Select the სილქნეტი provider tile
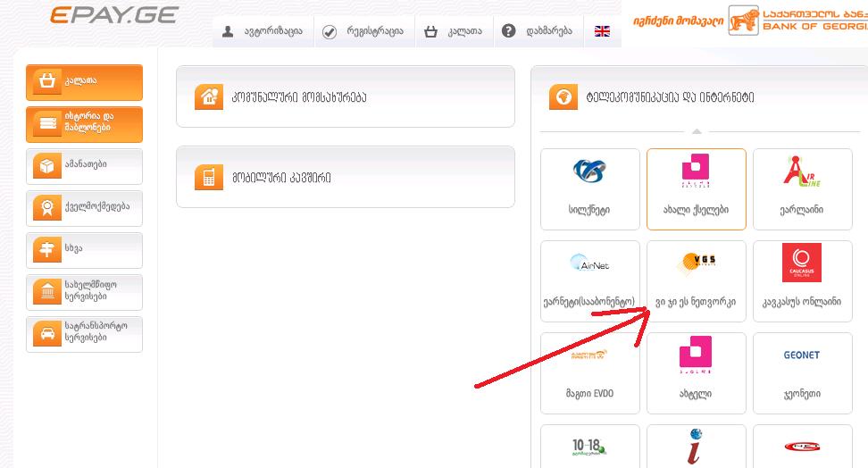Viewport: 868px width, 468px height. (x=590, y=189)
